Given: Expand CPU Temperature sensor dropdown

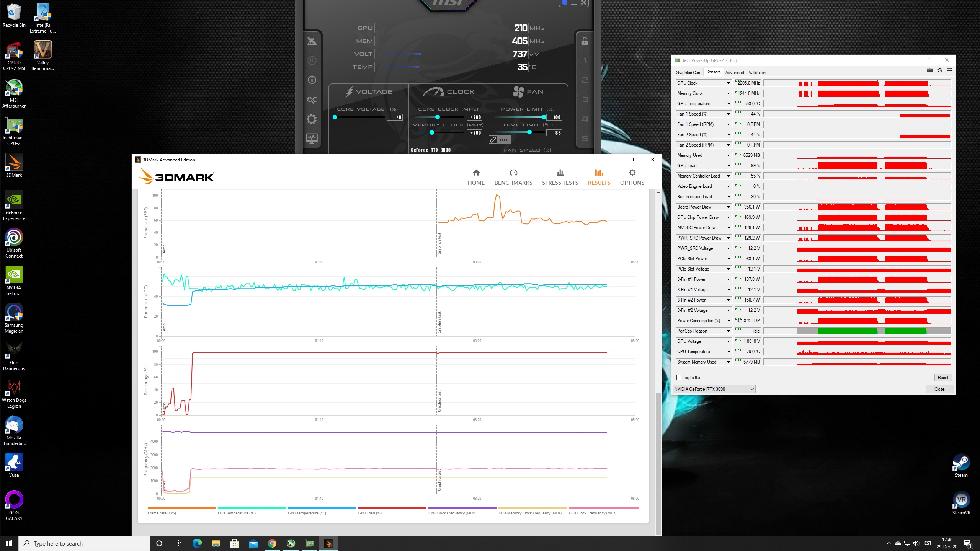Looking at the screenshot, I should tap(728, 352).
